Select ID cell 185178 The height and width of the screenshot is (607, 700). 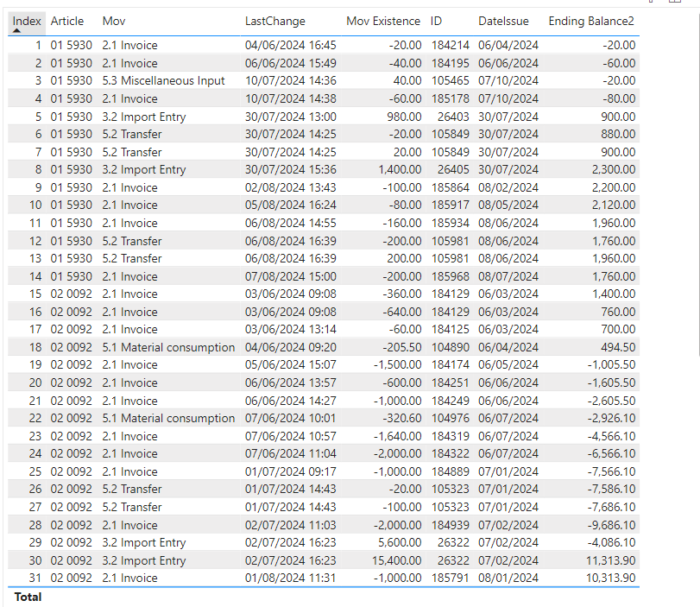[450, 98]
